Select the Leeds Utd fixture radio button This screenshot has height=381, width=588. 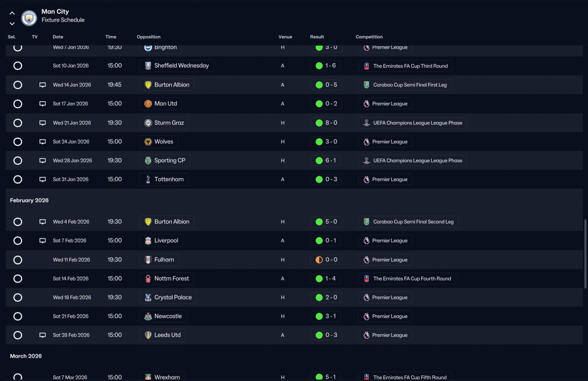click(17, 335)
